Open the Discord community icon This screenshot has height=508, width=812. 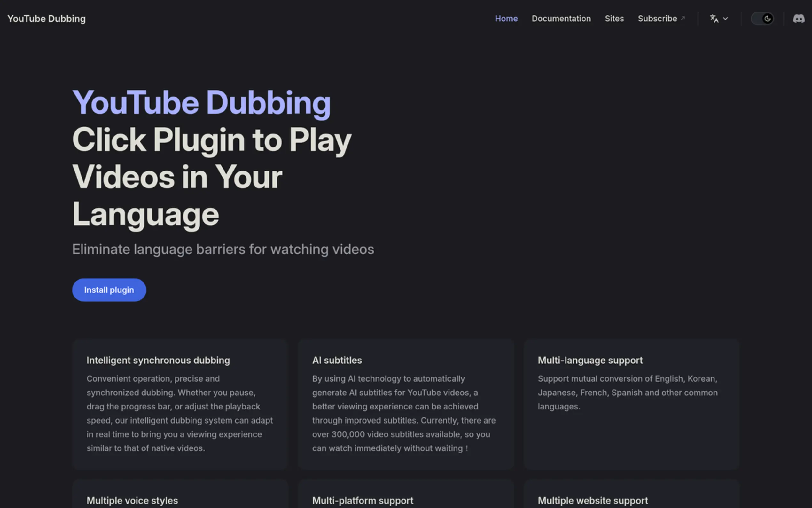(799, 19)
